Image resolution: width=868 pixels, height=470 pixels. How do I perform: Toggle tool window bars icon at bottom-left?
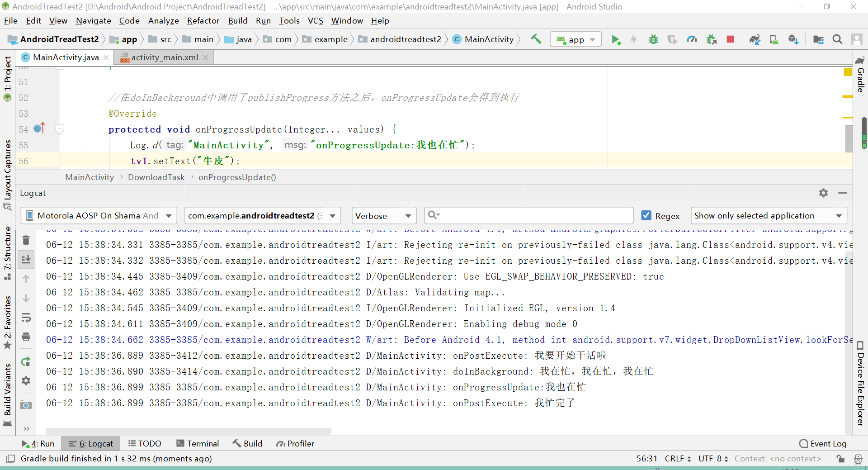[x=11, y=459]
